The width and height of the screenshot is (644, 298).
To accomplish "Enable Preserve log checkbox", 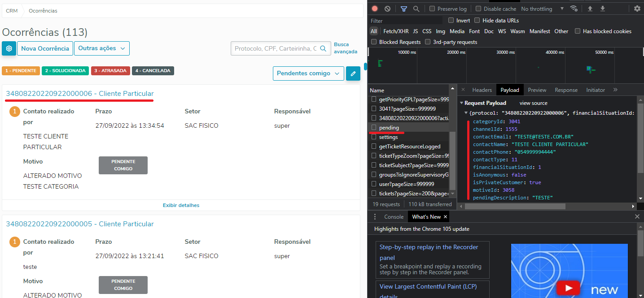I will (x=432, y=9).
